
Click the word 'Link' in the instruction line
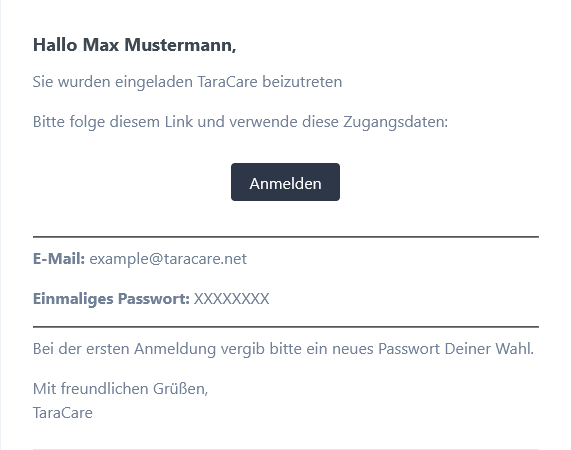coord(178,122)
